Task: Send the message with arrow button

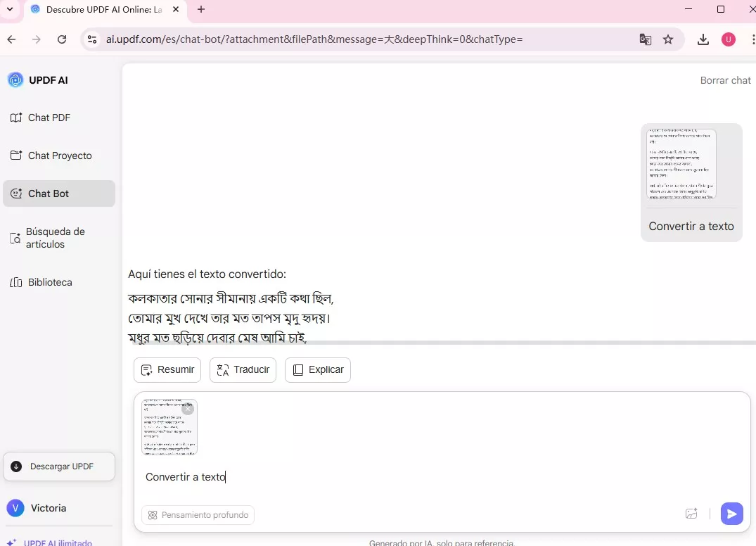Action: click(x=731, y=514)
